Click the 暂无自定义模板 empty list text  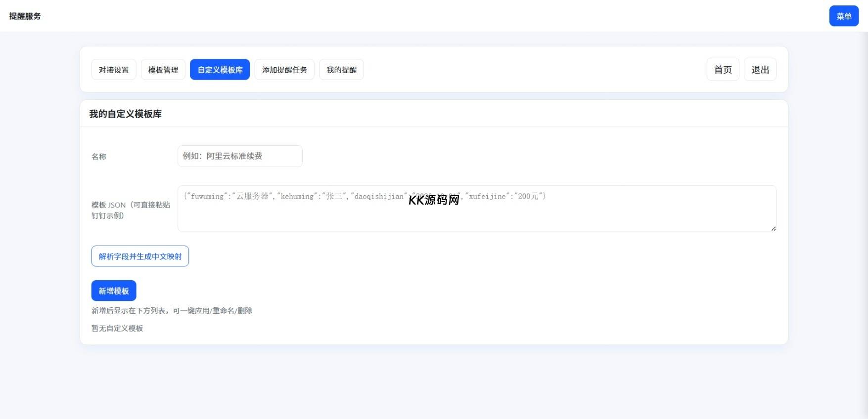tap(117, 328)
